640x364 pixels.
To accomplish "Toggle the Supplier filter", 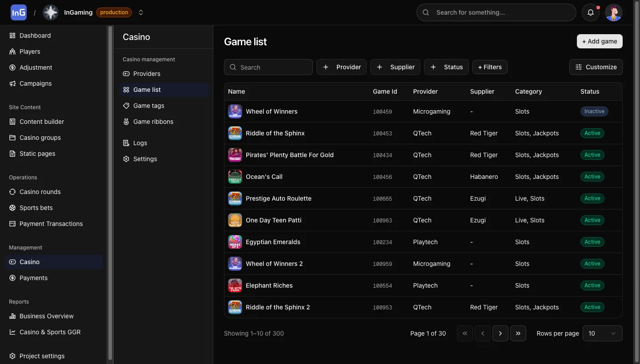I will click(395, 67).
